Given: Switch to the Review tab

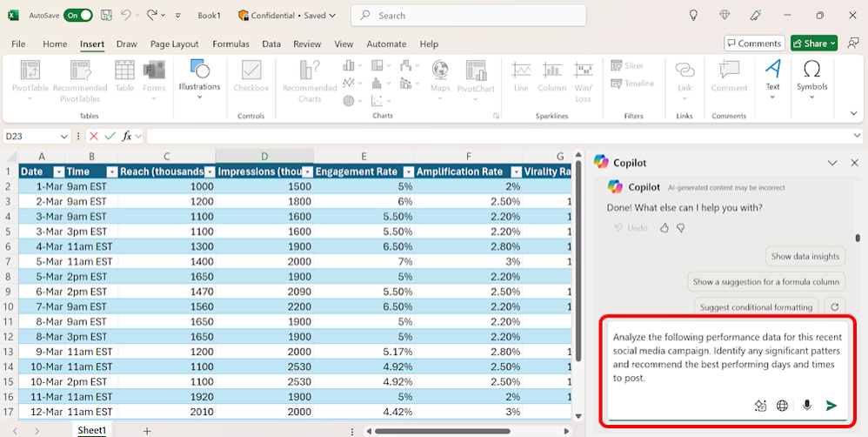Looking at the screenshot, I should click(x=307, y=44).
